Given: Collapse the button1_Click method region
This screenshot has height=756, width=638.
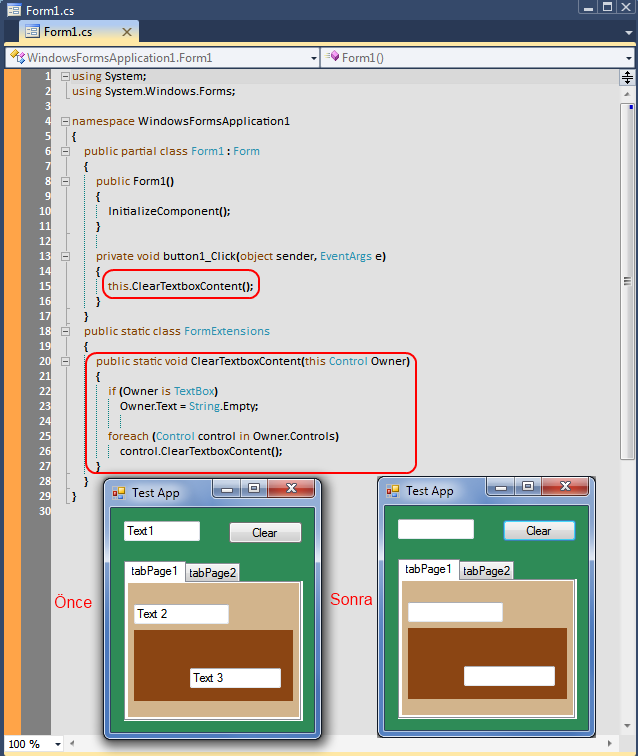Looking at the screenshot, I should pos(65,256).
